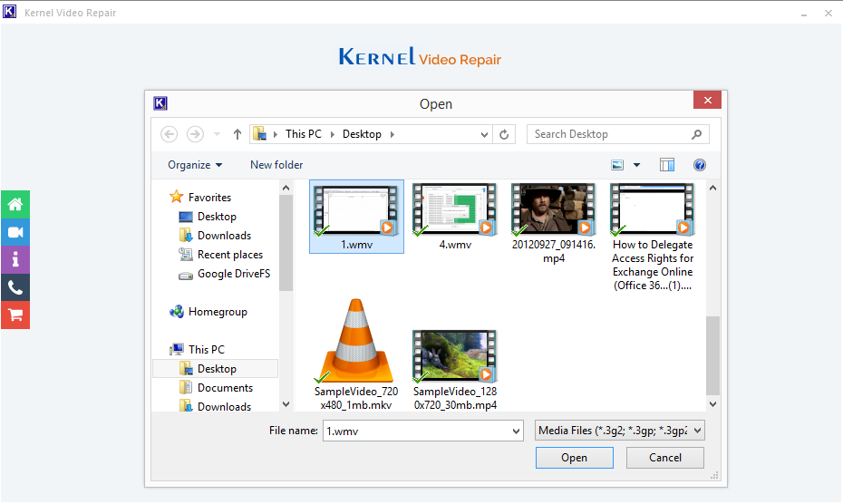Open dialog Help icon
Image resolution: width=843 pixels, height=504 pixels.
click(700, 165)
